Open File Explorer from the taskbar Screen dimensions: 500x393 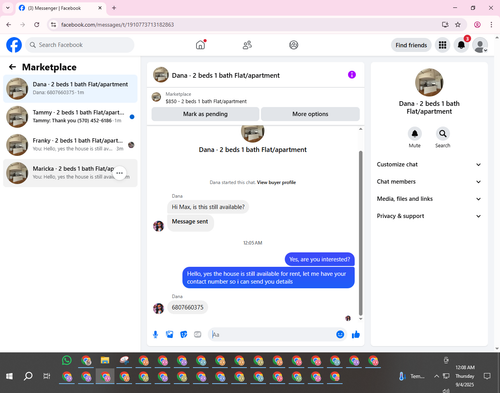coord(105,360)
